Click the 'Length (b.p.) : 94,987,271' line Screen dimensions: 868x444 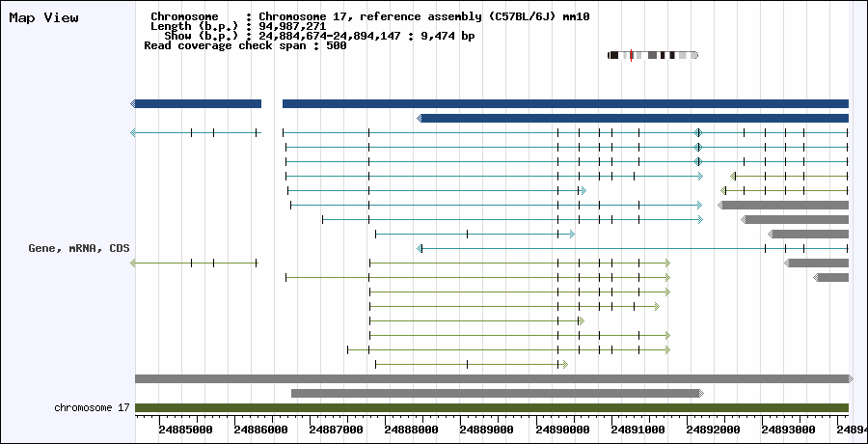click(238, 26)
